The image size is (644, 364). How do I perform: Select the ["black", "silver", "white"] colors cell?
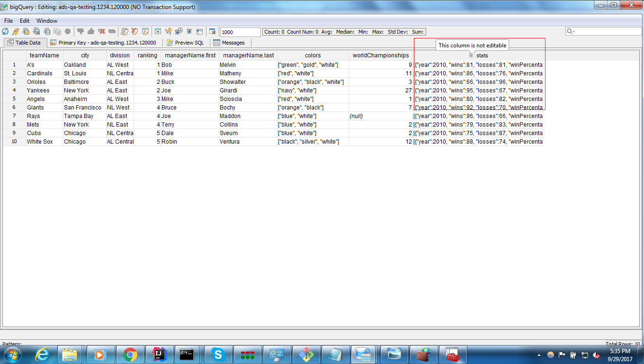313,141
